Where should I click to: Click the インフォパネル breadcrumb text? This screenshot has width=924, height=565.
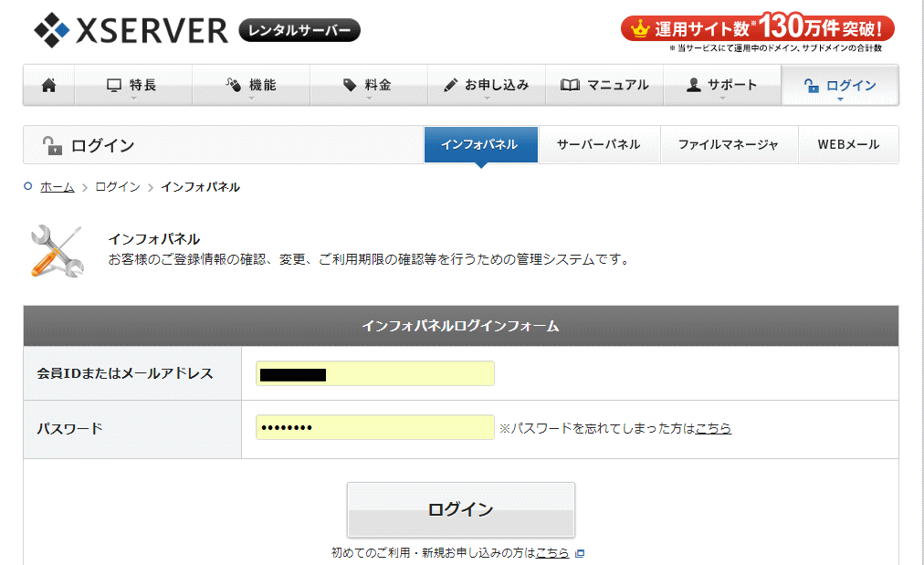pos(200,187)
